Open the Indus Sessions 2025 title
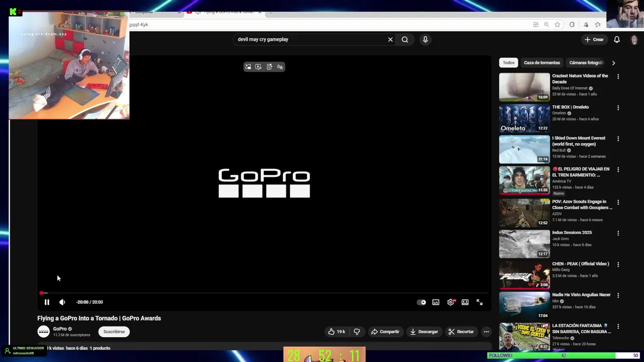Screen dimensions: 644x362 pyautogui.click(x=572, y=233)
